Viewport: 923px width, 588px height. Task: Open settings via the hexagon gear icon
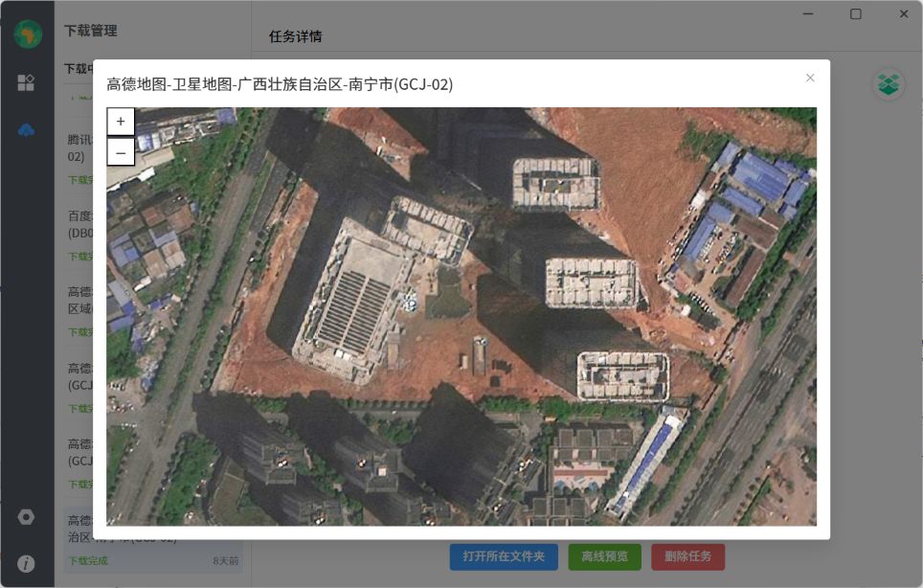[x=26, y=517]
